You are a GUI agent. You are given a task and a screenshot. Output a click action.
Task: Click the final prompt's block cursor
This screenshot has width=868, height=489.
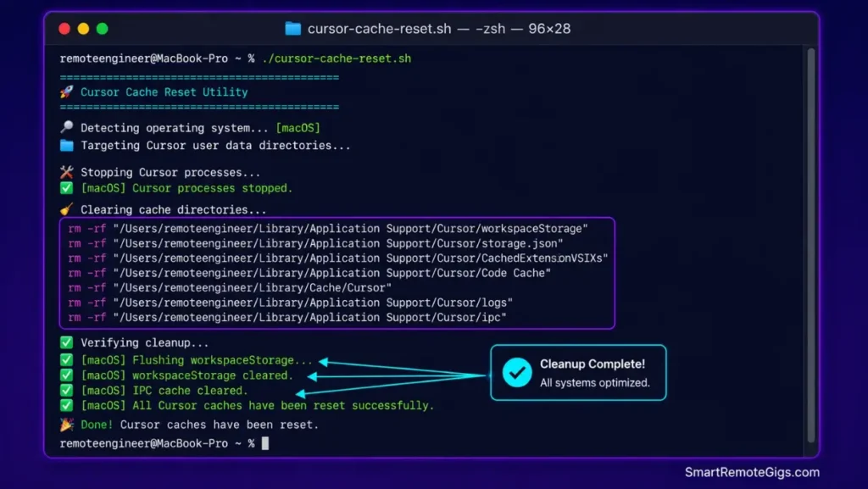tap(265, 443)
